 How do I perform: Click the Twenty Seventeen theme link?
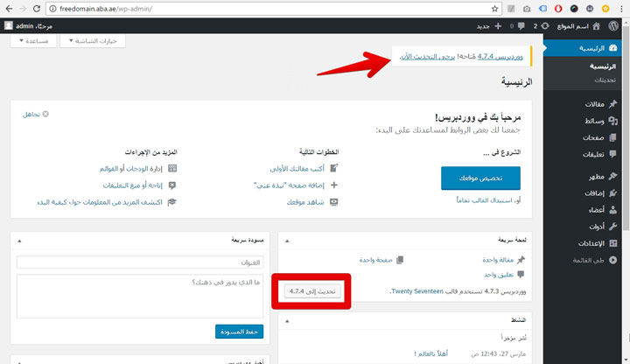(x=417, y=291)
